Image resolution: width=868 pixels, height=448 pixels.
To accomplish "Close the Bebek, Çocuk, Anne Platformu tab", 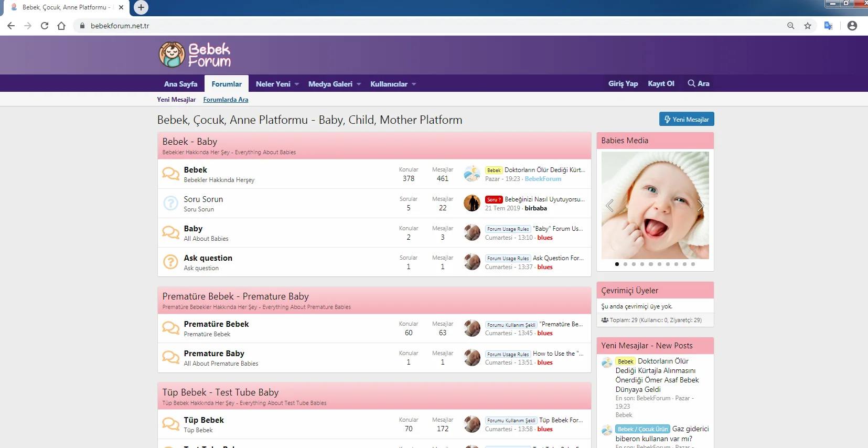I will point(121,7).
